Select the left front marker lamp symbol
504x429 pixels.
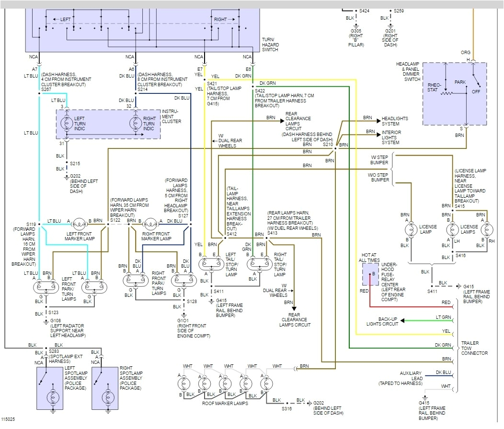[80, 222]
